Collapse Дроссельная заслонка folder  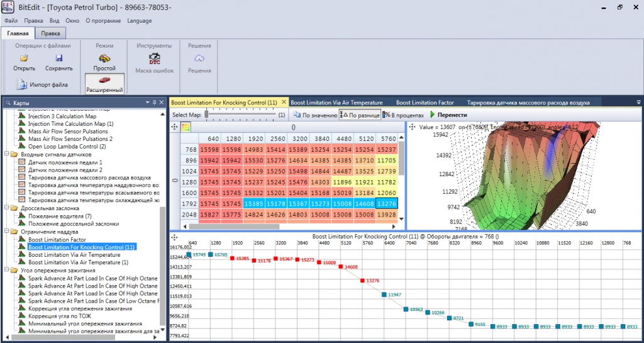6,208
